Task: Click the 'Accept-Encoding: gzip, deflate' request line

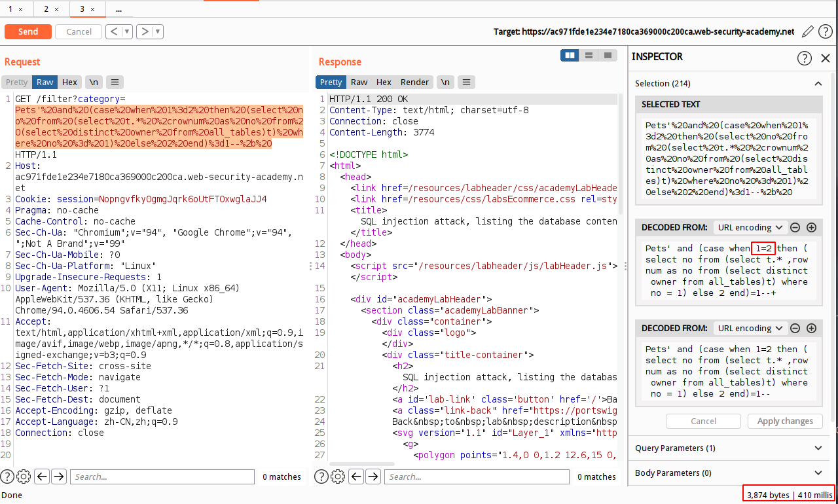Action: (93, 411)
